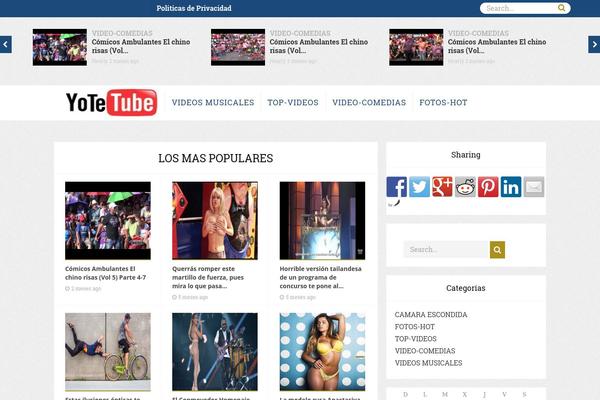Select CAMARA ESCONDIDA category
This screenshot has width=600, height=400.
pyautogui.click(x=431, y=315)
